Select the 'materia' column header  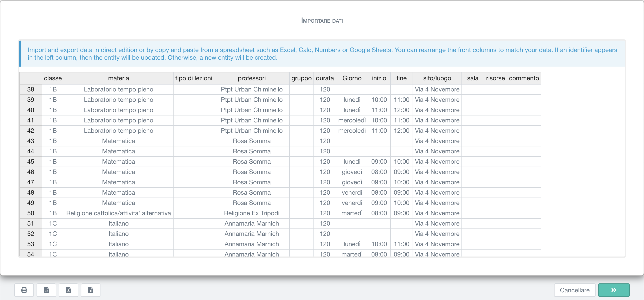click(118, 78)
